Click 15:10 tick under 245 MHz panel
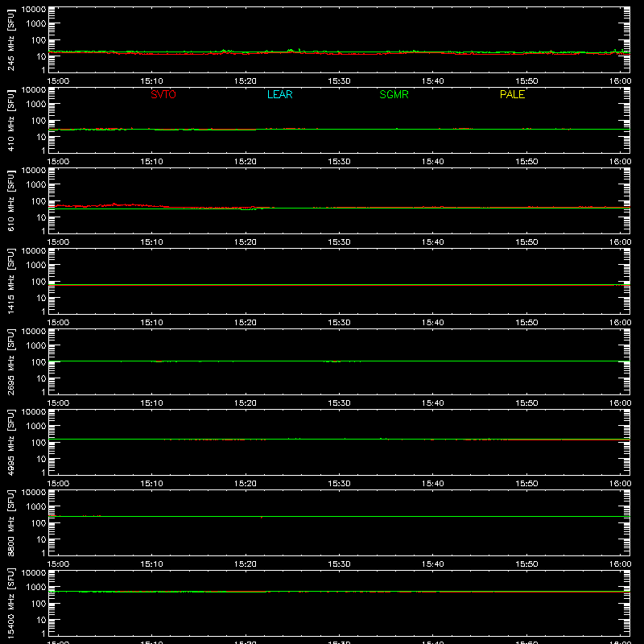 tap(151, 81)
